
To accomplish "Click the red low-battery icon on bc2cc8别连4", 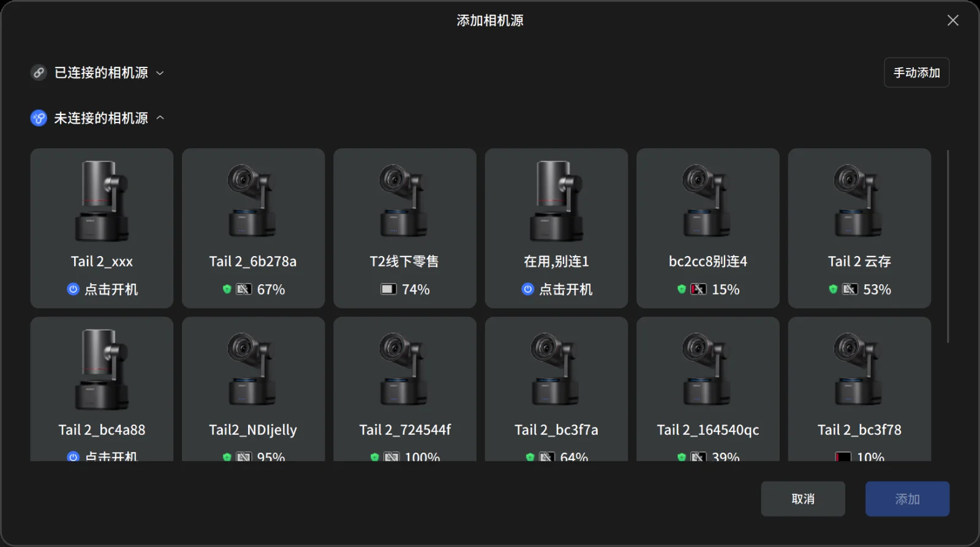I will click(698, 289).
